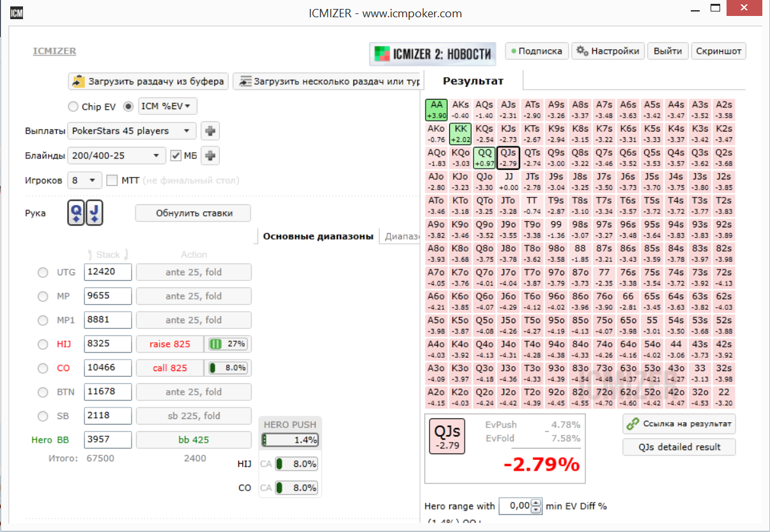Switch to the Основные диапазоны tab
Image resolution: width=770 pixels, height=532 pixels.
pos(318,236)
